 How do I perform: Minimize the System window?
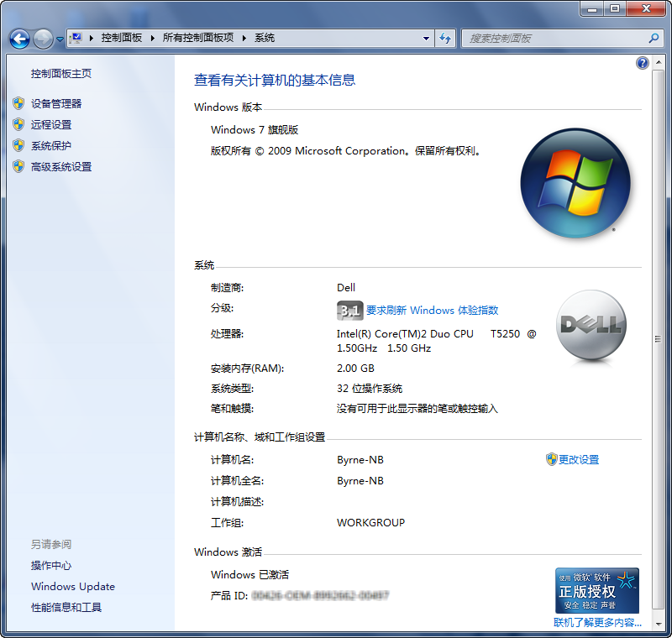(592, 8)
